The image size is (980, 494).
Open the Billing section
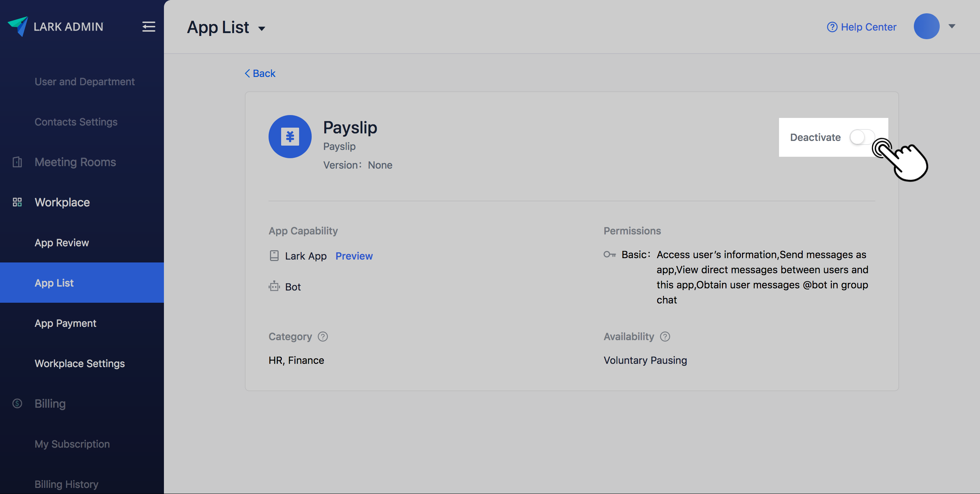pyautogui.click(x=50, y=403)
